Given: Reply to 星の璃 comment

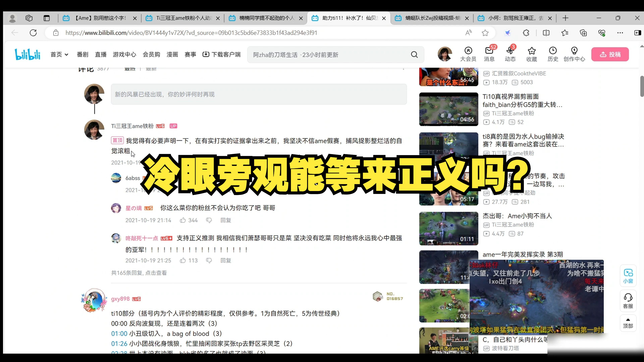Looking at the screenshot, I should point(226,220).
